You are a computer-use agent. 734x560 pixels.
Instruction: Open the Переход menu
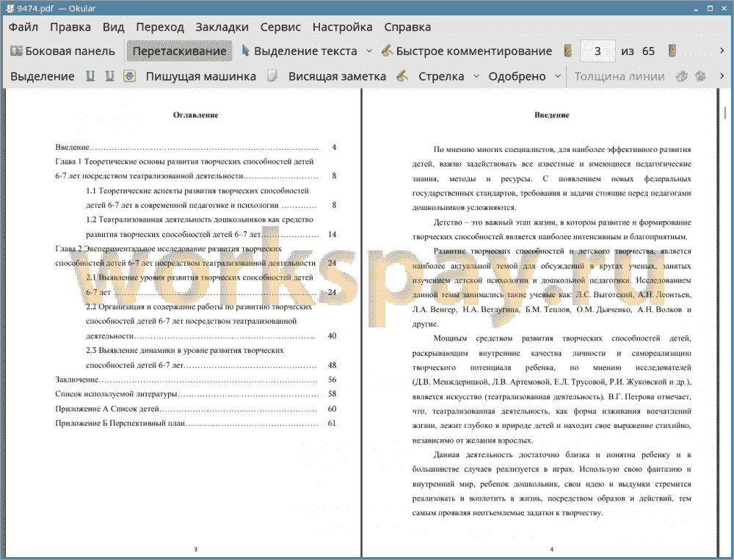pyautogui.click(x=159, y=27)
